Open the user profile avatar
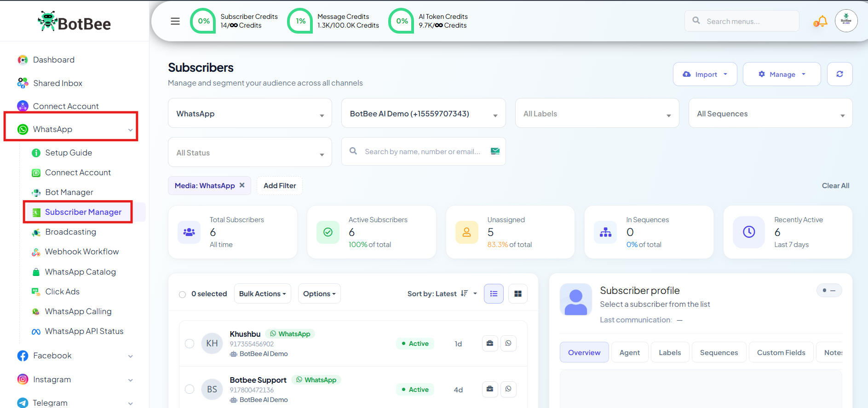This screenshot has height=408, width=868. point(846,21)
